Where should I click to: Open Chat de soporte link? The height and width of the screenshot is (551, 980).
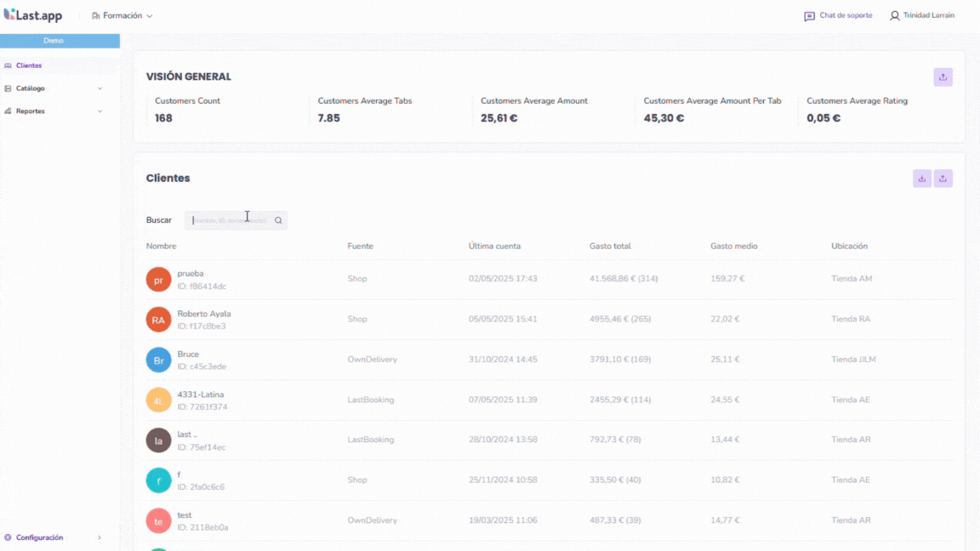pyautogui.click(x=845, y=16)
